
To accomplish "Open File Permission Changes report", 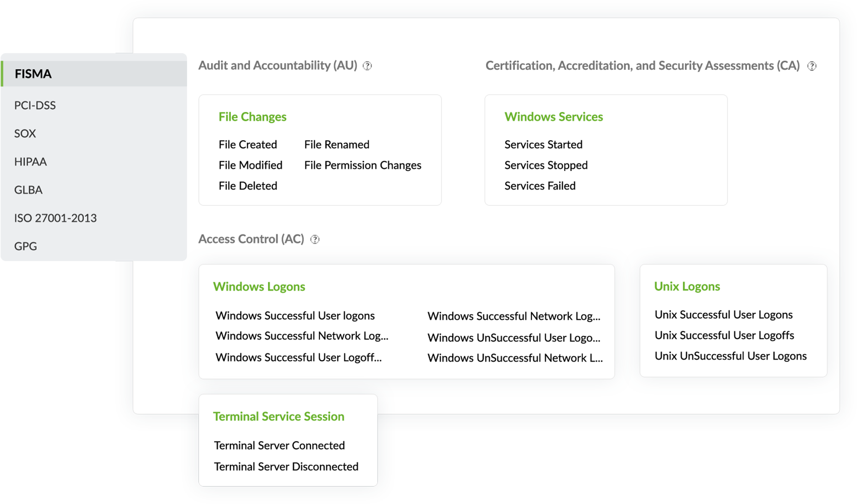I will click(363, 165).
